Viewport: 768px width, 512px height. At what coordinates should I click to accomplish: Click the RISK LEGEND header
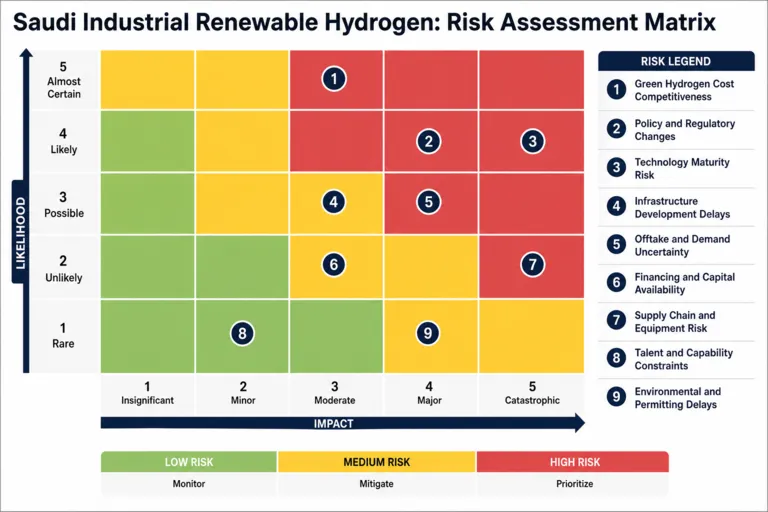click(x=676, y=61)
